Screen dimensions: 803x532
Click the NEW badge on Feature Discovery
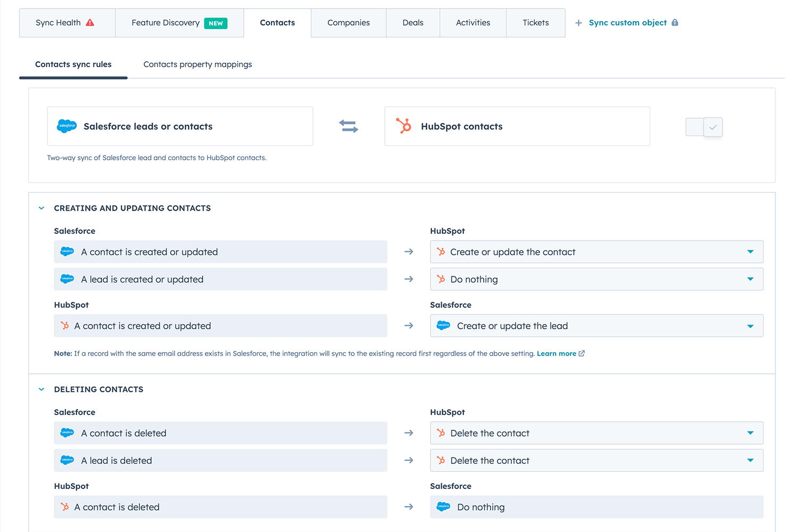[216, 23]
